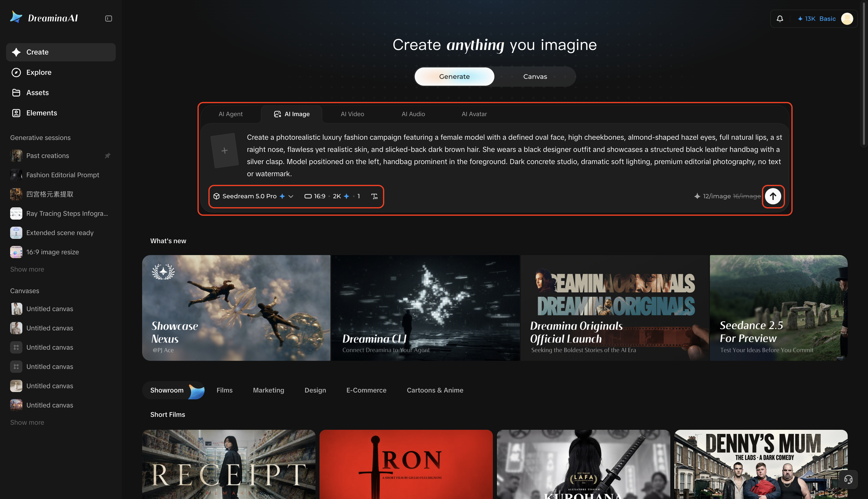Click the DreaminaAI logo
Screen dimensions: 868x499
click(44, 17)
